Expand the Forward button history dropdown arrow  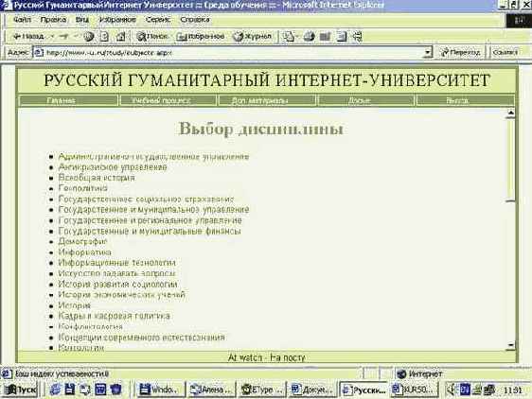pyautogui.click(x=76, y=36)
